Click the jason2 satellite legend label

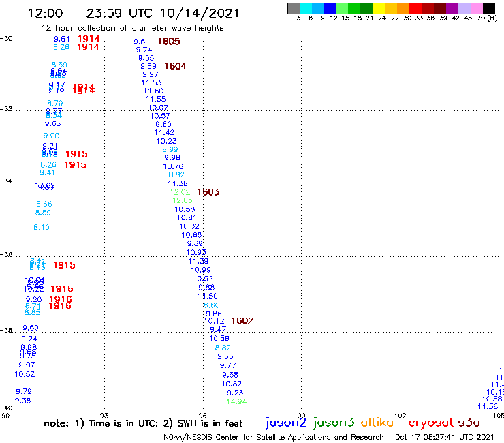tap(286, 423)
